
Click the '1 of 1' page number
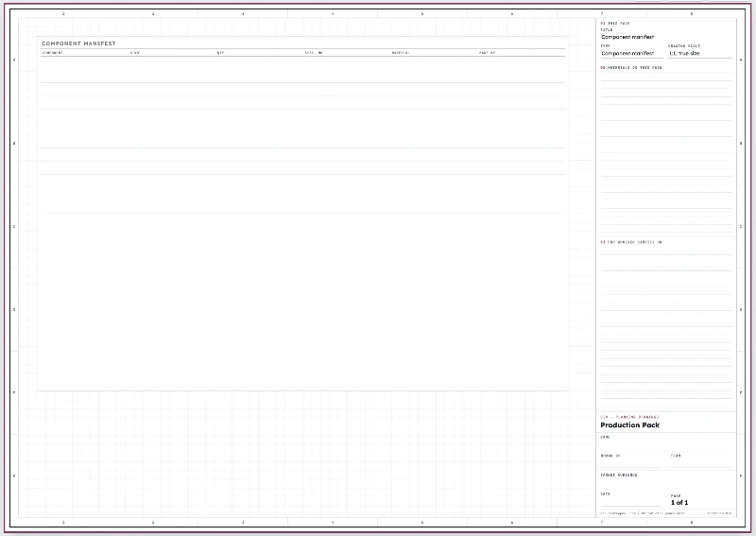pos(679,502)
